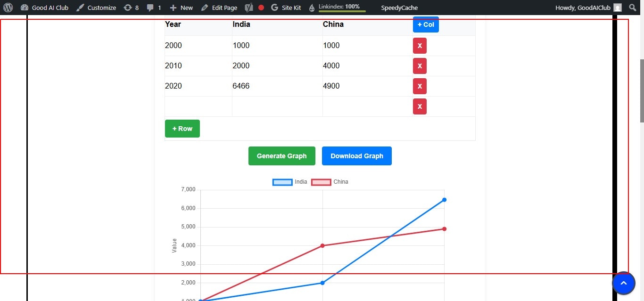644x301 pixels.
Task: Click the green + Row button
Action: 182,128
